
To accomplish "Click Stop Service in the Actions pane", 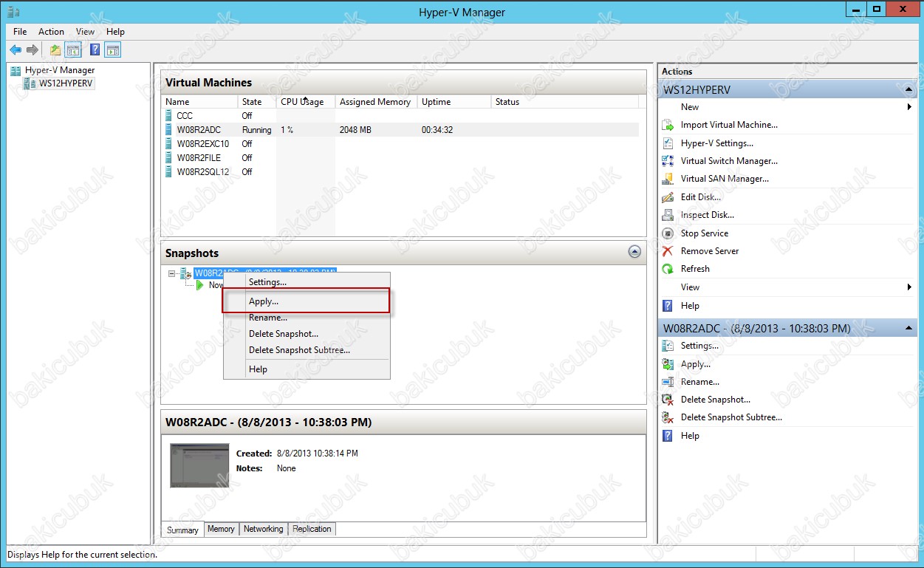I will click(705, 233).
